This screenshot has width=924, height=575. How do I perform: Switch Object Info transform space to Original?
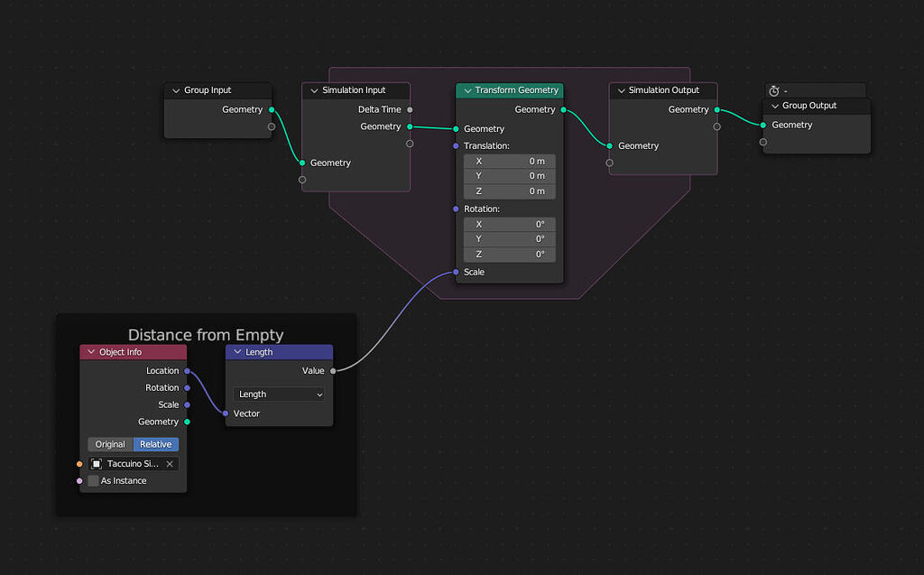(110, 445)
